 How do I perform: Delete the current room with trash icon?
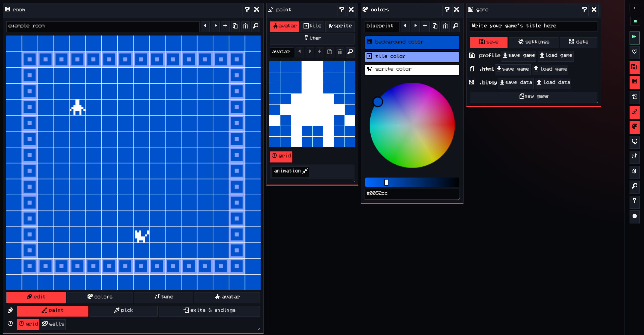click(246, 26)
